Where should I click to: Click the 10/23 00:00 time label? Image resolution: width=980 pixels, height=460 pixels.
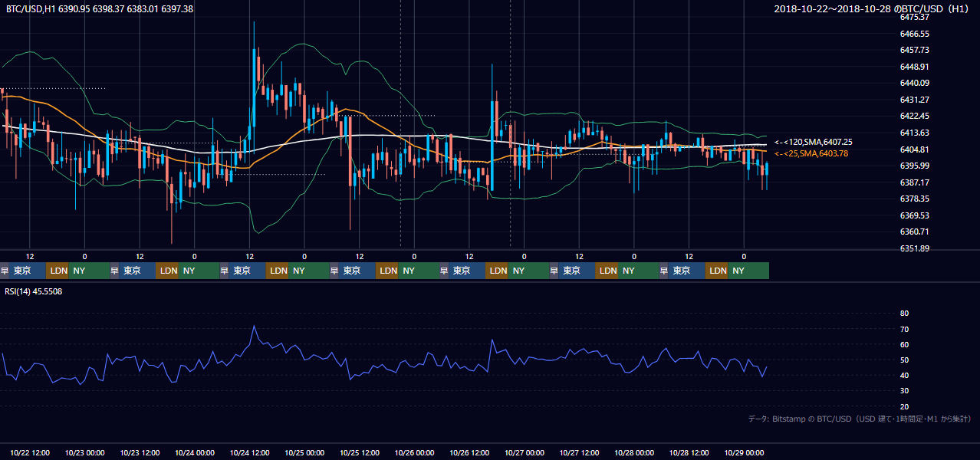(85, 453)
